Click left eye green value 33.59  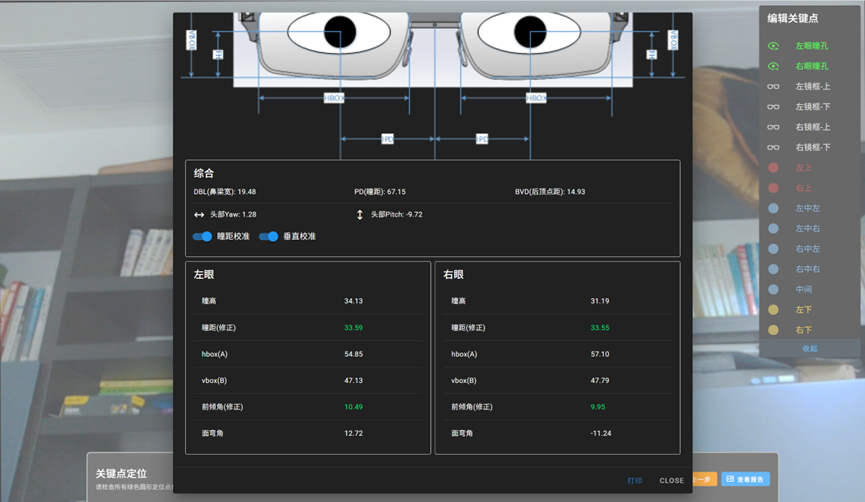(x=354, y=328)
